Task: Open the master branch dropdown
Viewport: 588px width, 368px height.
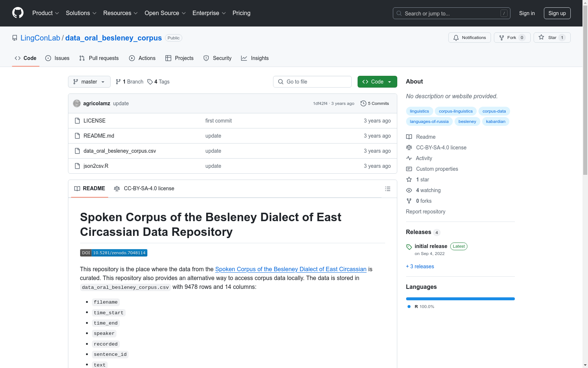Action: click(x=89, y=82)
